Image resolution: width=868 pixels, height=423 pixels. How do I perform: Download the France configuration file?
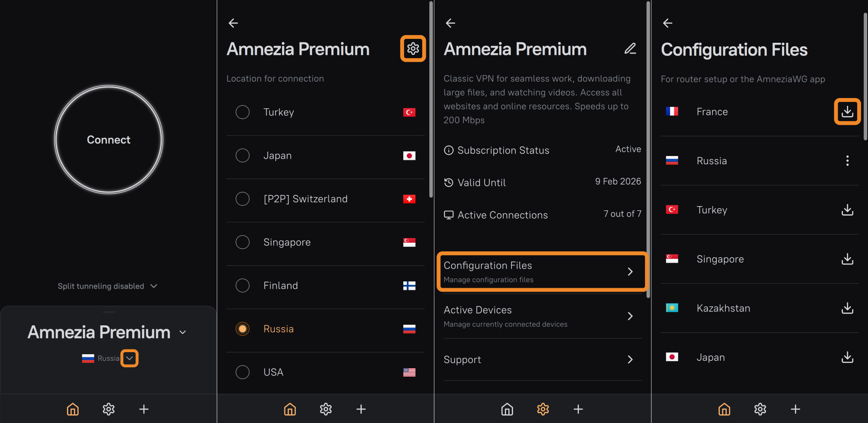[x=847, y=111]
